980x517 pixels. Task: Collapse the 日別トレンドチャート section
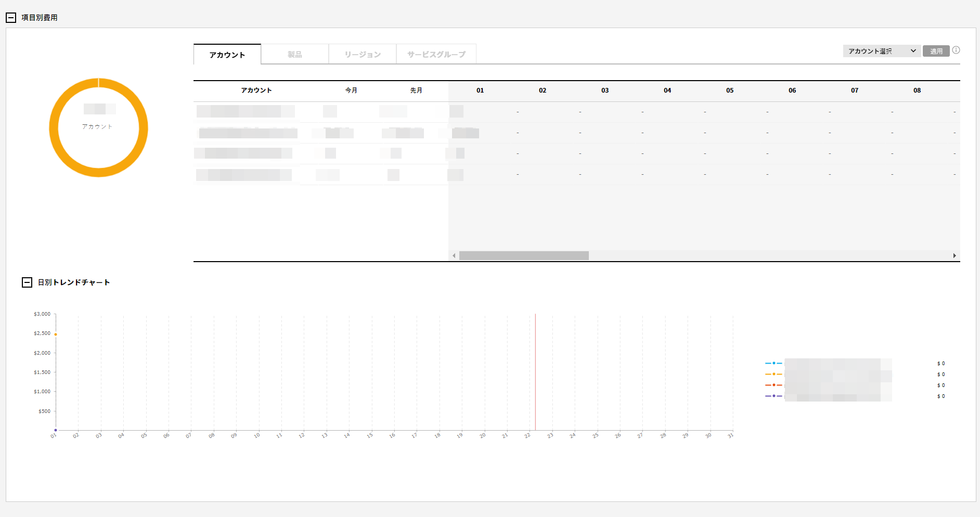click(x=27, y=282)
